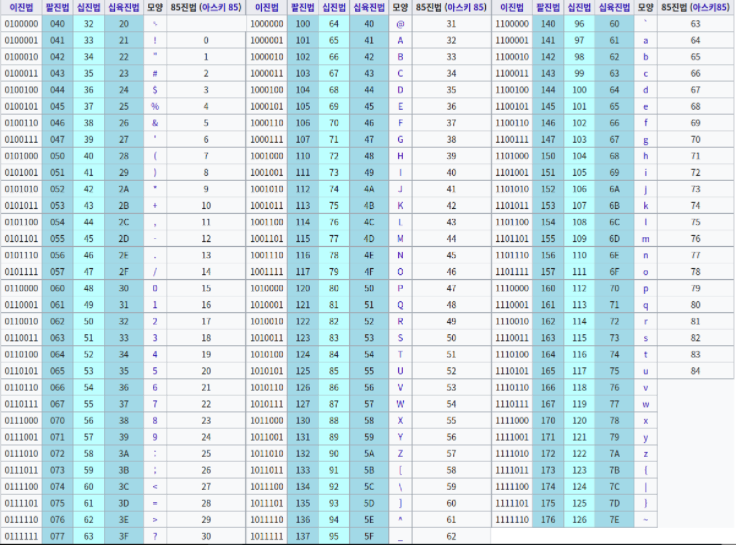Select binary cell 0100000
The width and height of the screenshot is (736, 545).
click(x=21, y=24)
